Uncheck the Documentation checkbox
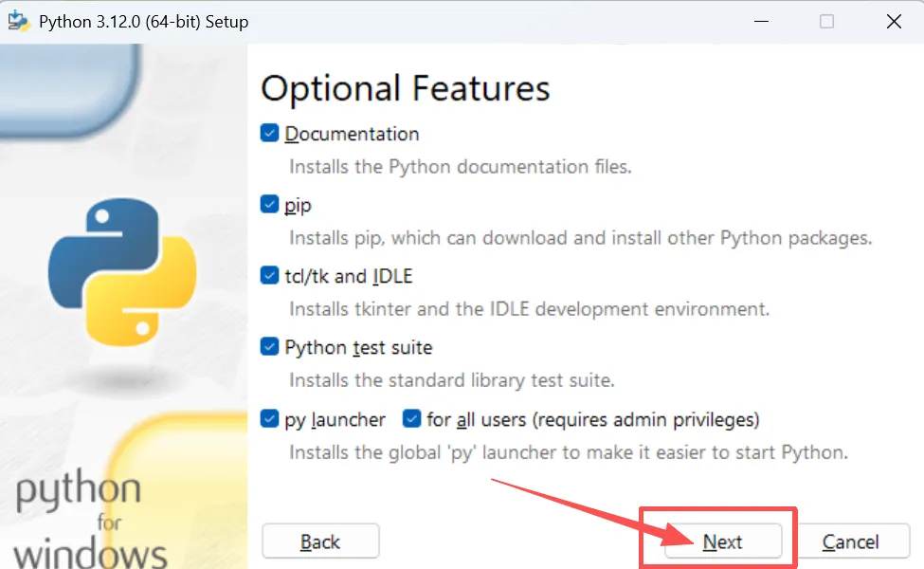This screenshot has width=924, height=569. [270, 134]
